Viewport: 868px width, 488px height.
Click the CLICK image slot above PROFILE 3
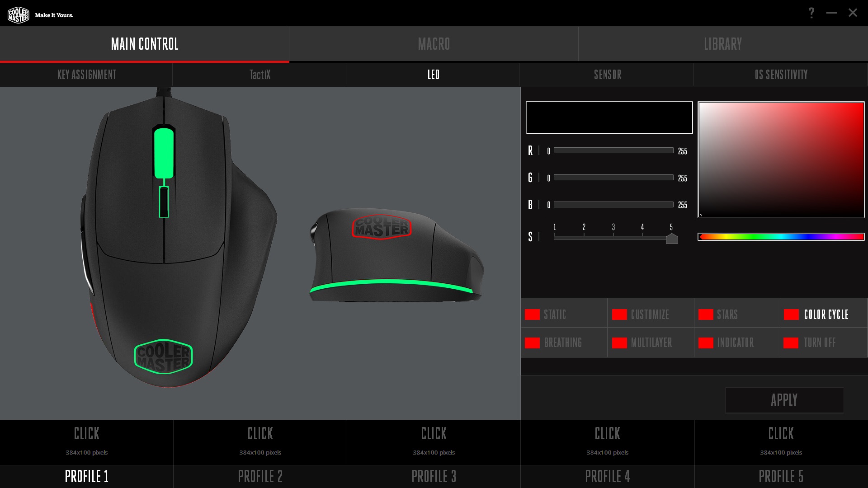coord(434,442)
